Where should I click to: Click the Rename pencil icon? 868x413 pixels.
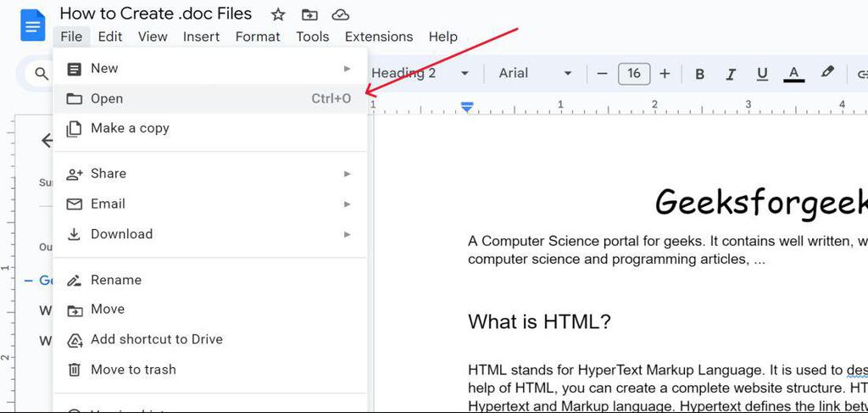tap(74, 280)
